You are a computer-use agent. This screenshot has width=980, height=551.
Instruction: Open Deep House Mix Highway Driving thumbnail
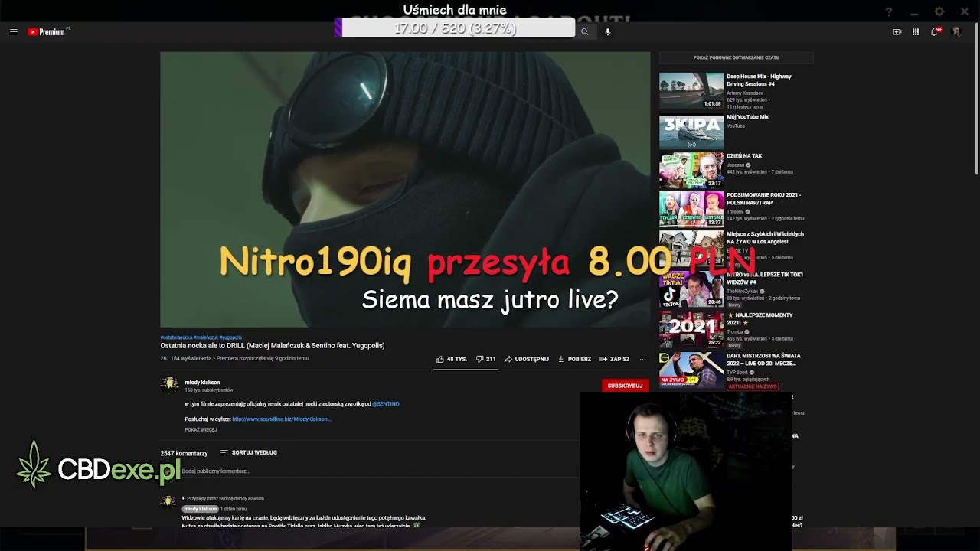tap(691, 90)
